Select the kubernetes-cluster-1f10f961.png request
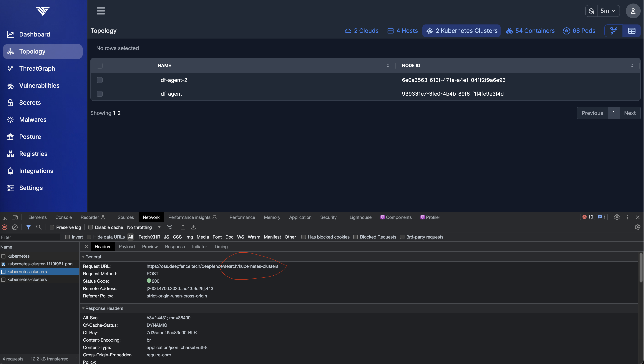Screen dimensions: 644x364 (x=40, y=264)
